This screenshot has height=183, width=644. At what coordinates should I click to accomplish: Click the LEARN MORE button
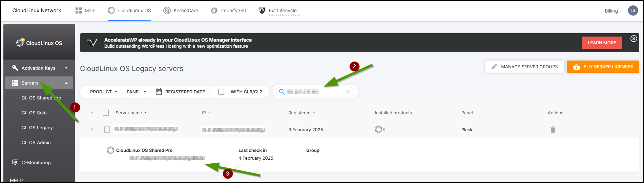coord(602,43)
